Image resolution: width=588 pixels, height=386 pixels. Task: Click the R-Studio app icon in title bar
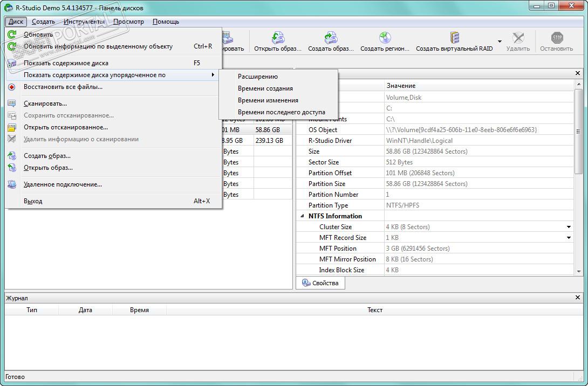click(x=8, y=8)
